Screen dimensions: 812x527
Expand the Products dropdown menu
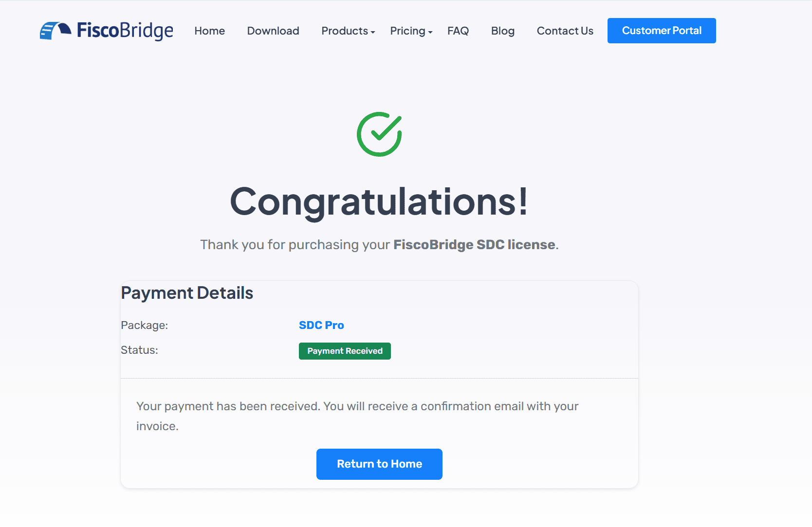coord(348,31)
